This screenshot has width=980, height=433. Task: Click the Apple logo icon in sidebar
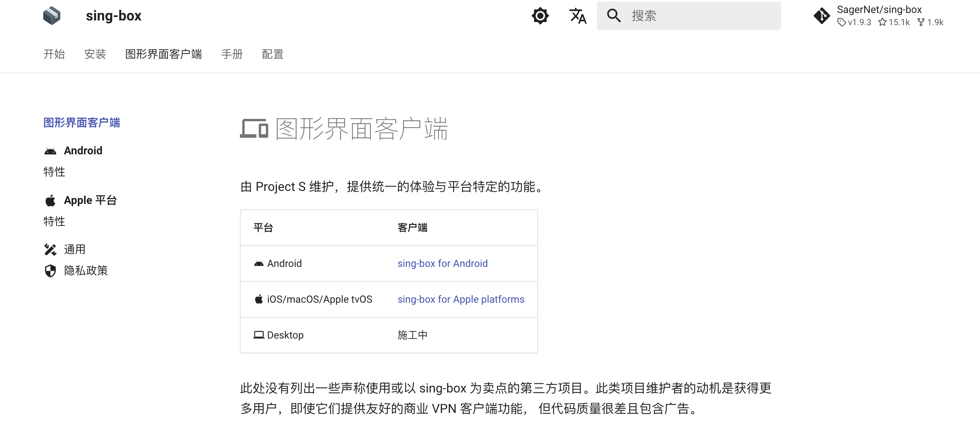pos(50,200)
